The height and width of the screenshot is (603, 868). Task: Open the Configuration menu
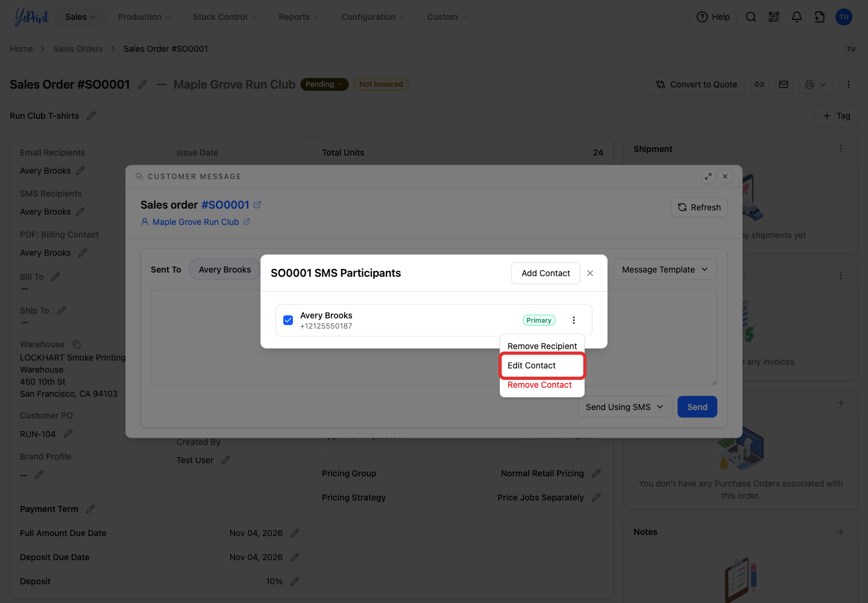pyautogui.click(x=373, y=17)
